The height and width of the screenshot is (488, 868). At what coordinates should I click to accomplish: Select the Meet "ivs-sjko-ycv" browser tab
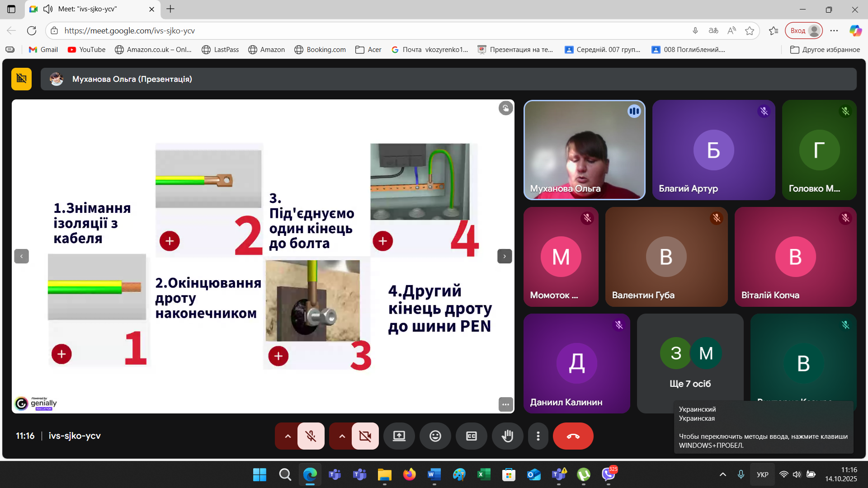(88, 9)
